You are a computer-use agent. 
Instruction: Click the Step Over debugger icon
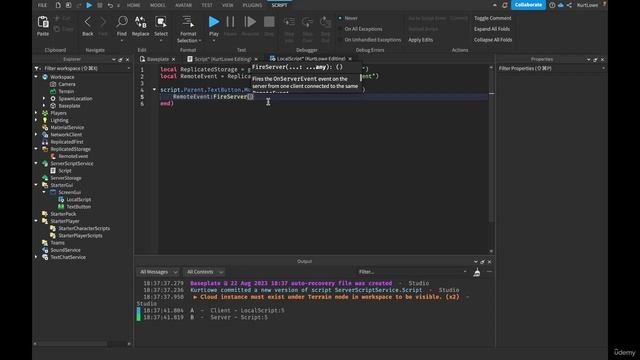(x=307, y=22)
